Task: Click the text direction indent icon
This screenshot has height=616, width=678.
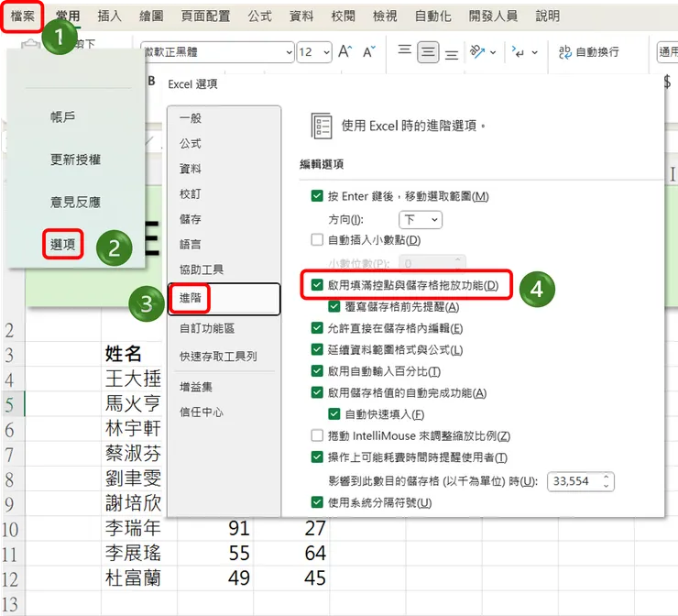Action: tap(518, 52)
